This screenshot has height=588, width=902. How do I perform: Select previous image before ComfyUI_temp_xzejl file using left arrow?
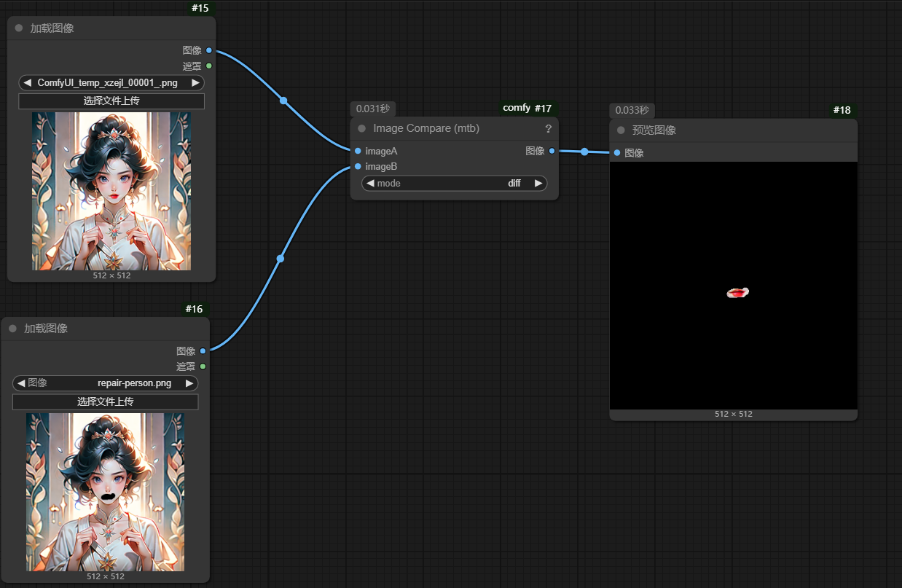tap(28, 83)
